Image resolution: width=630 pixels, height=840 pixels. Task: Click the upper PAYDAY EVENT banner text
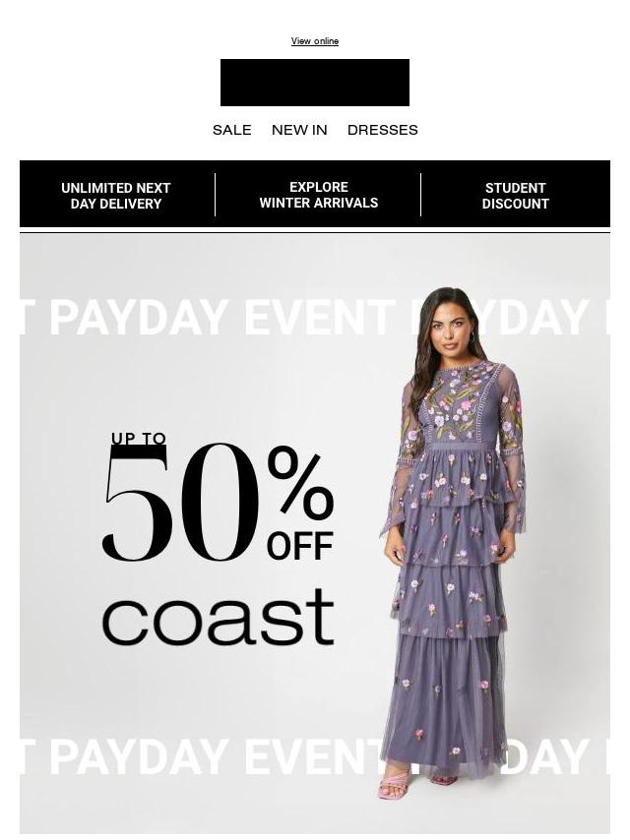(222, 317)
